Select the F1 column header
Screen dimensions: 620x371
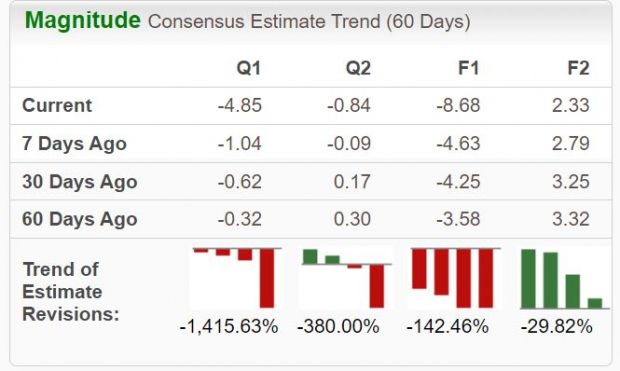(x=469, y=68)
